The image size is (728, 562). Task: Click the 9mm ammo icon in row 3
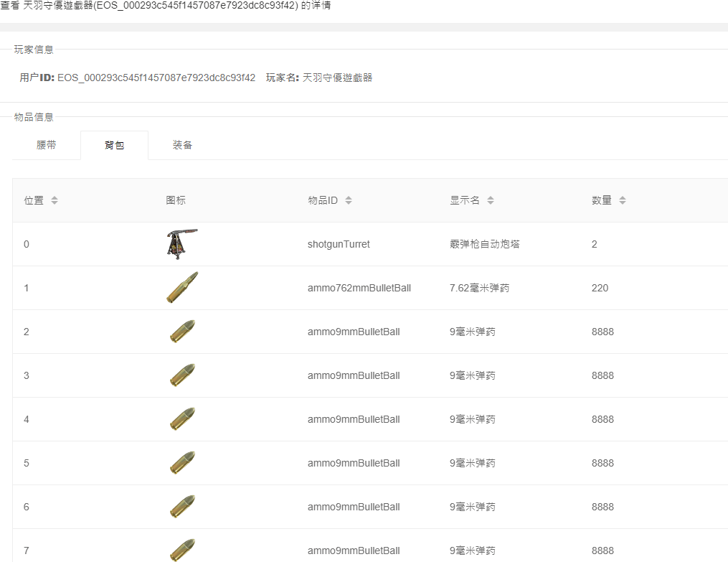182,375
